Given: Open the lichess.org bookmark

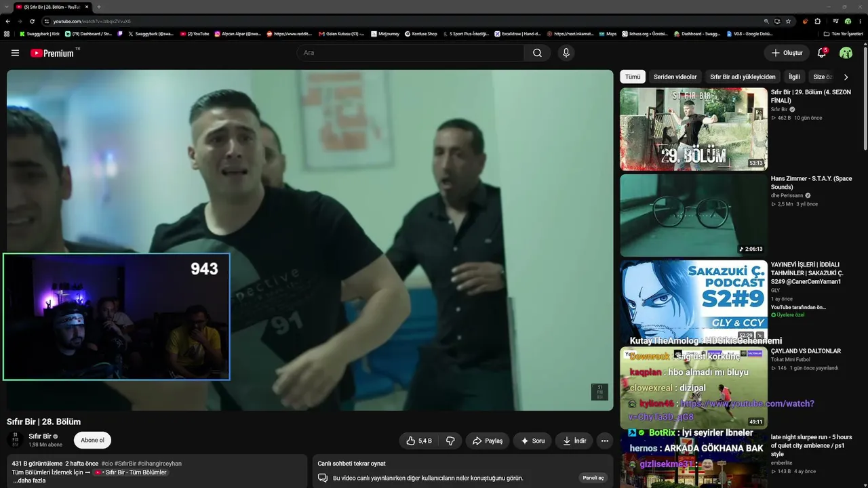Looking at the screenshot, I should pos(645,33).
